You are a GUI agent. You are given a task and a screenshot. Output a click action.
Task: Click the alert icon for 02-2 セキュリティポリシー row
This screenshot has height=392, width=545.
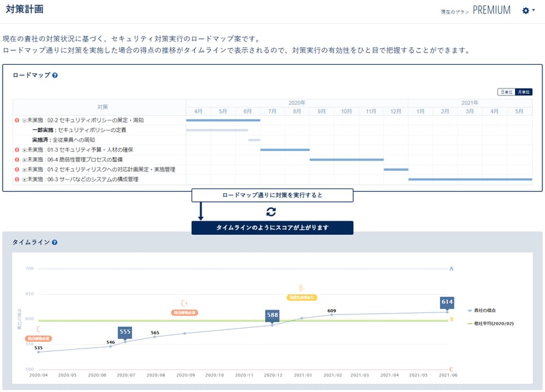tap(16, 120)
